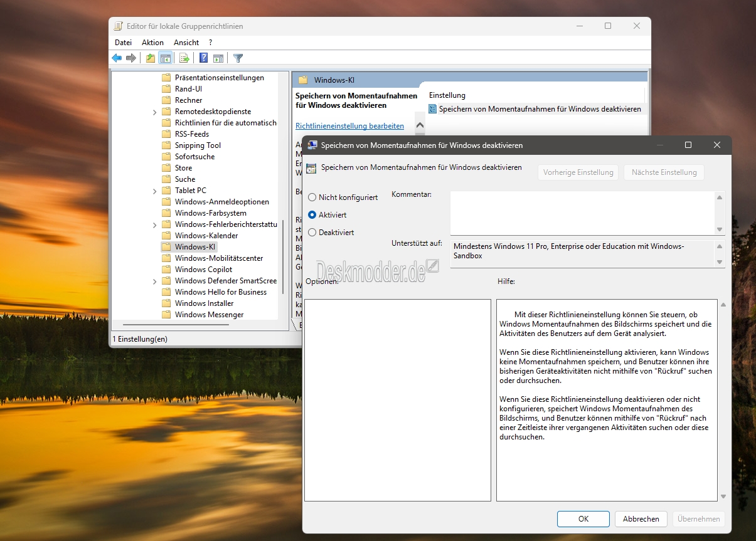Open Help via the blue question mark icon

click(x=204, y=58)
